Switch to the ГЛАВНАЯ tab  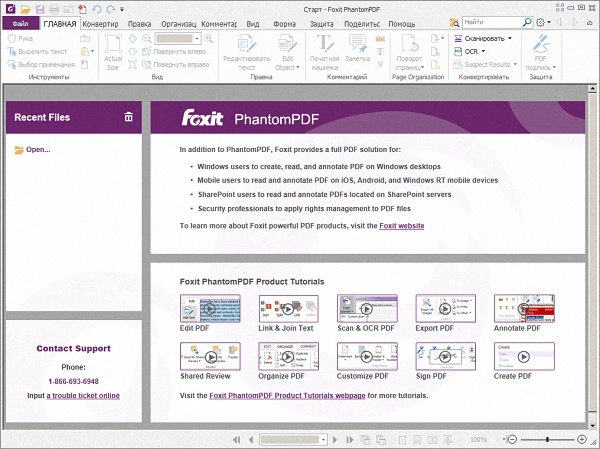point(60,24)
